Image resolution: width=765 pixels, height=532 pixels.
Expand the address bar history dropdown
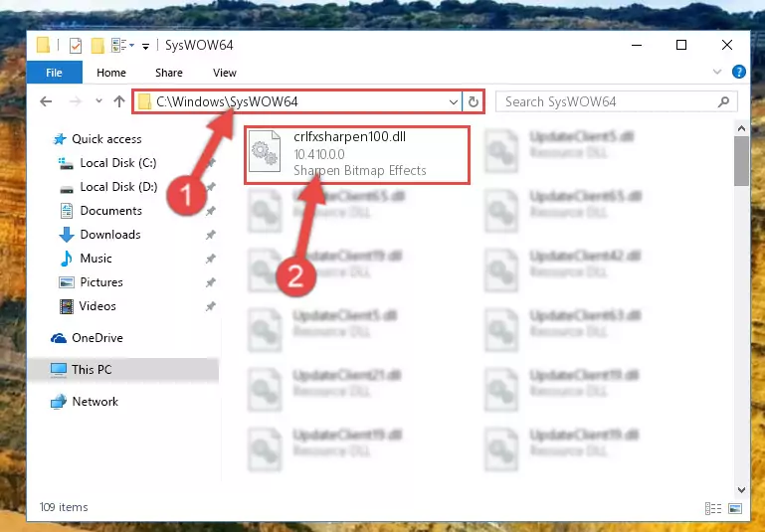pos(454,101)
